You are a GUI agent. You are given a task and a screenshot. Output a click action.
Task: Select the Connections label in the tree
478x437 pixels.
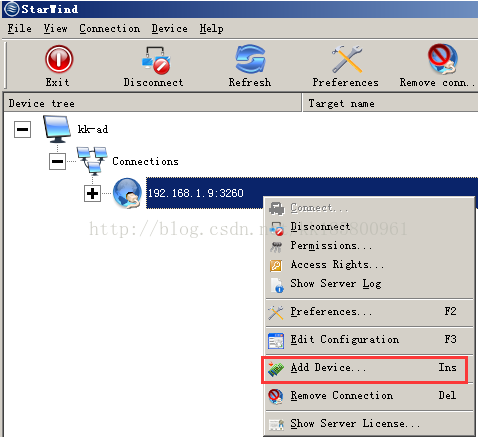pyautogui.click(x=145, y=162)
